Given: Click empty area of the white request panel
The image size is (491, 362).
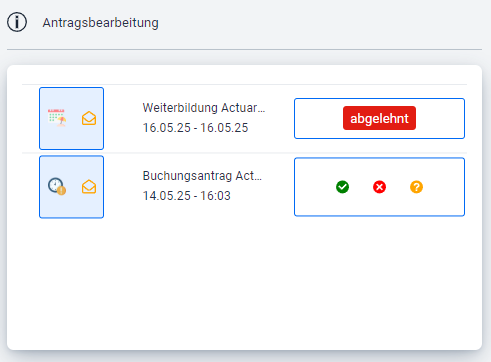Looking at the screenshot, I should click(x=244, y=283).
